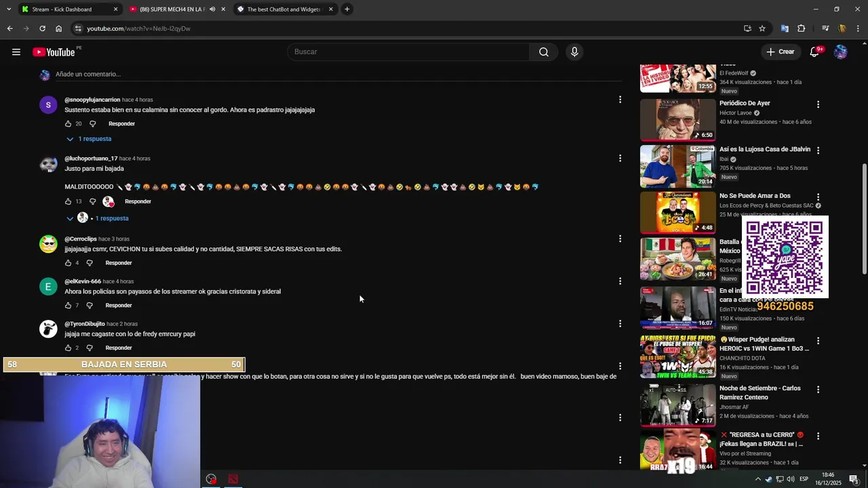Open the Crear button
Image resolution: width=868 pixels, height=488 pixels.
tap(780, 52)
